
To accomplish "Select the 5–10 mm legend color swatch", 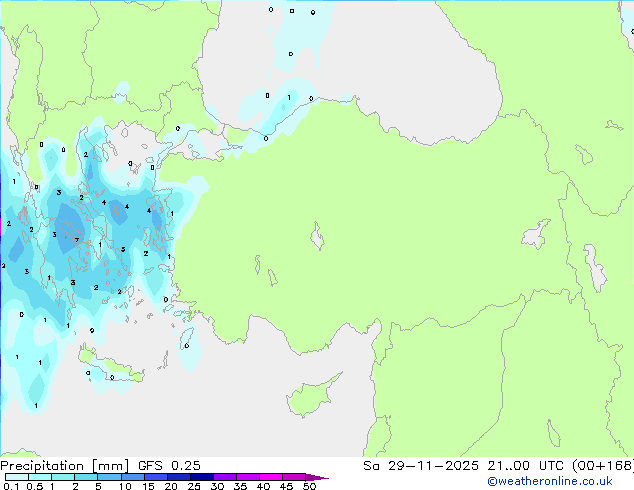I will coord(110,477).
